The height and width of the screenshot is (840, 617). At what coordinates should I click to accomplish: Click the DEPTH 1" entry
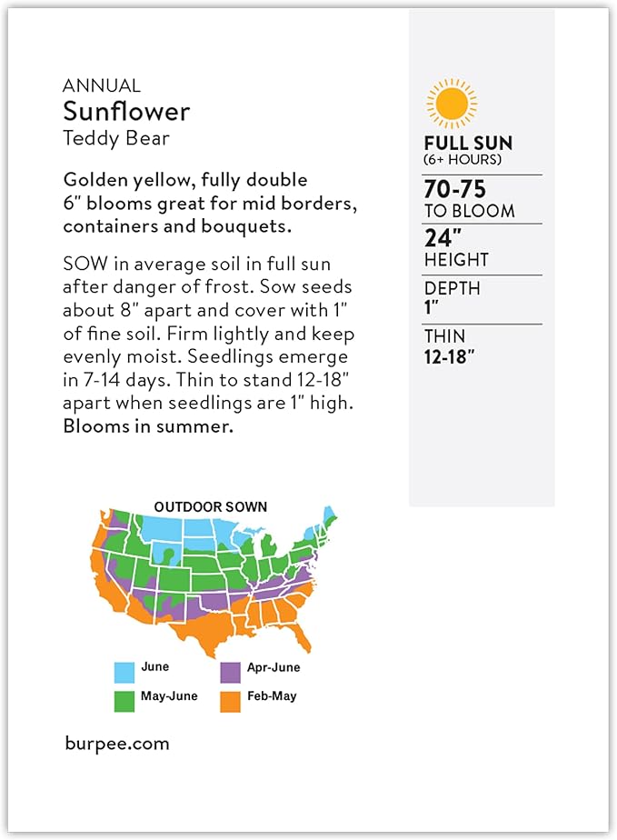coord(452,298)
